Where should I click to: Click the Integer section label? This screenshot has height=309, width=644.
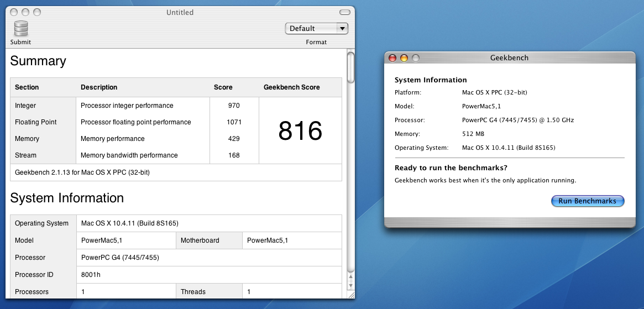(25, 106)
